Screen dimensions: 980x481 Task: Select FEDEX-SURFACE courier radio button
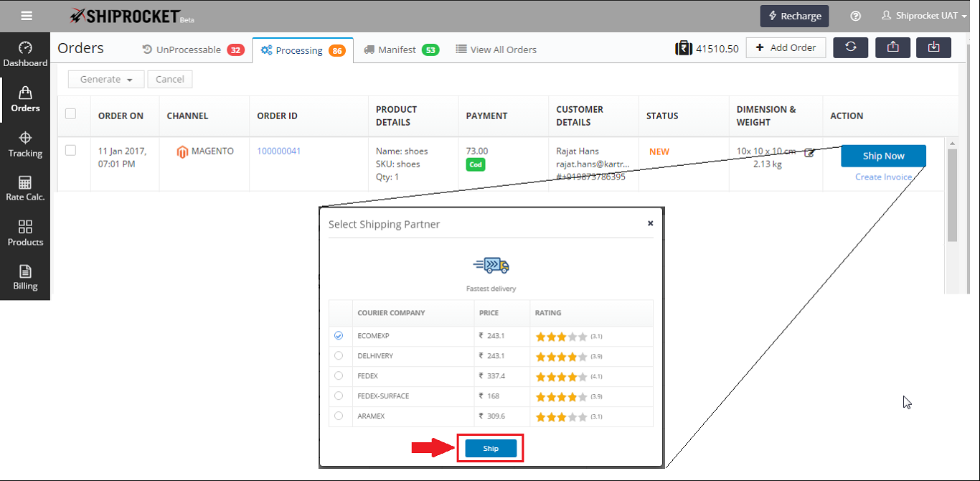[339, 396]
